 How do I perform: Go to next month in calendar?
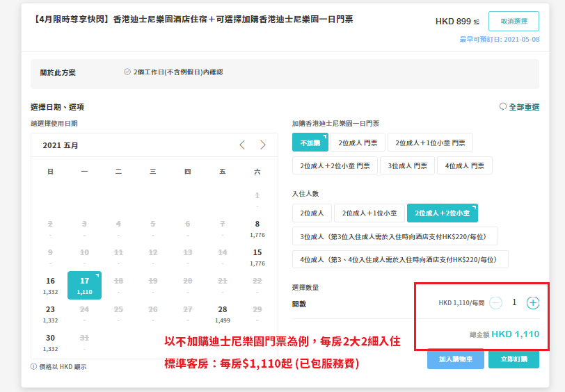click(x=263, y=145)
